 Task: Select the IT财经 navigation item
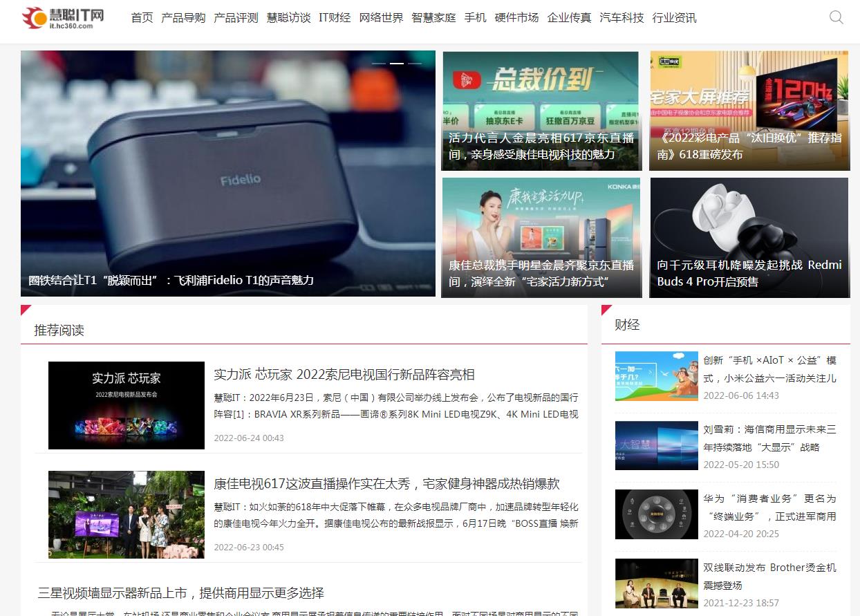(x=335, y=18)
